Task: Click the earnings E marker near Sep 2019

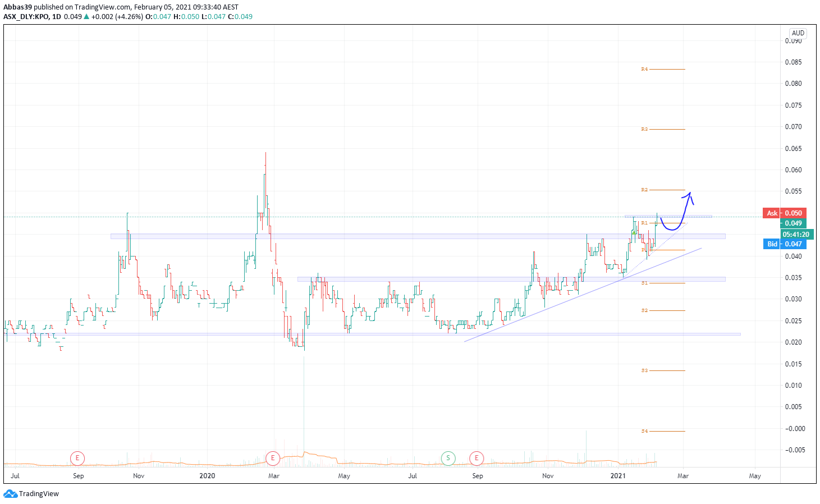Action: click(x=77, y=459)
